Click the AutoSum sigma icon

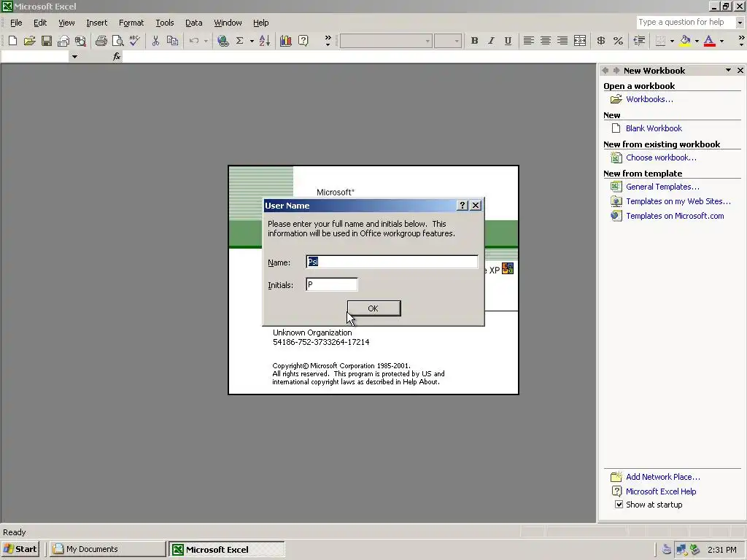click(239, 41)
